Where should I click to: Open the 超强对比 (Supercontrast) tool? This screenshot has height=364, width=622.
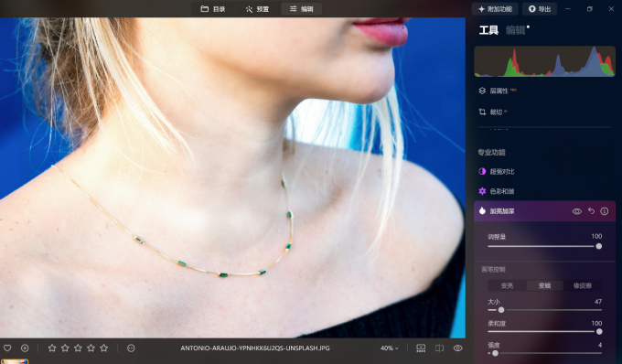point(497,171)
